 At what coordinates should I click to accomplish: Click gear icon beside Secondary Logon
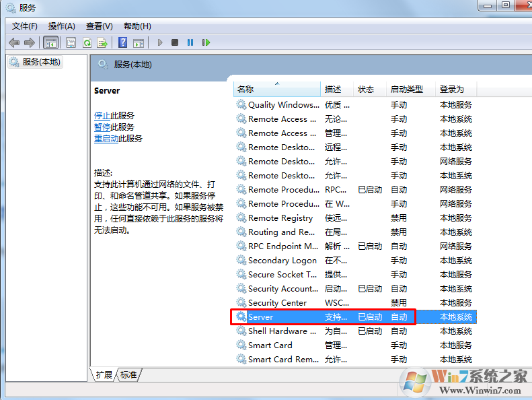point(241,260)
